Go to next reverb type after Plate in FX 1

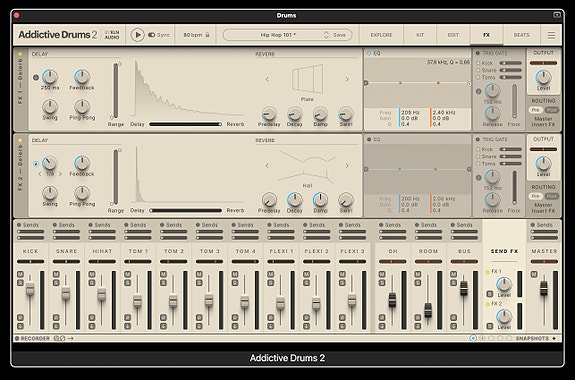click(347, 79)
